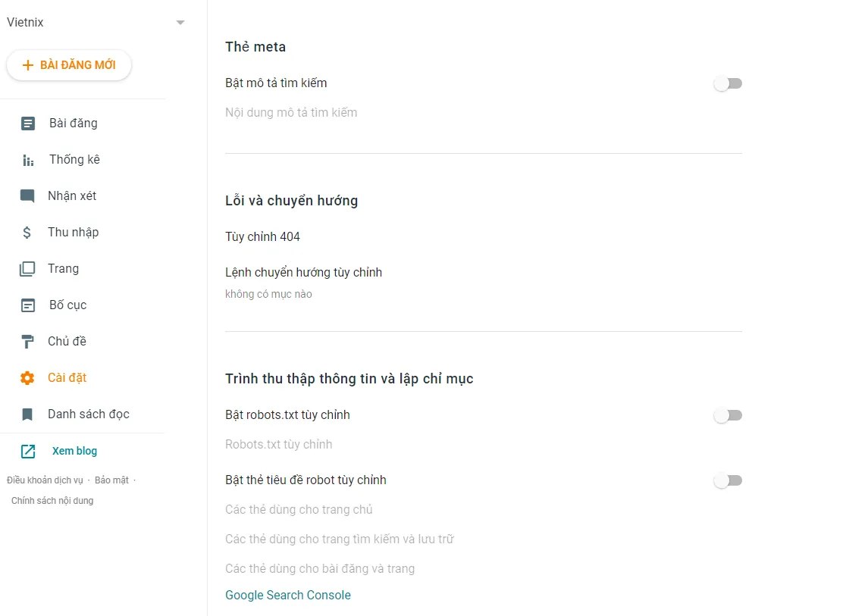868x616 pixels.
Task: Click the Cài đặt gear icon
Action: pyautogui.click(x=27, y=378)
